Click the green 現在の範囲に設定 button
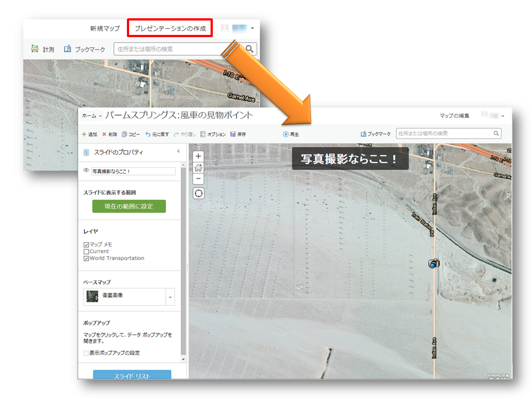This screenshot has width=532, height=399. click(x=129, y=206)
